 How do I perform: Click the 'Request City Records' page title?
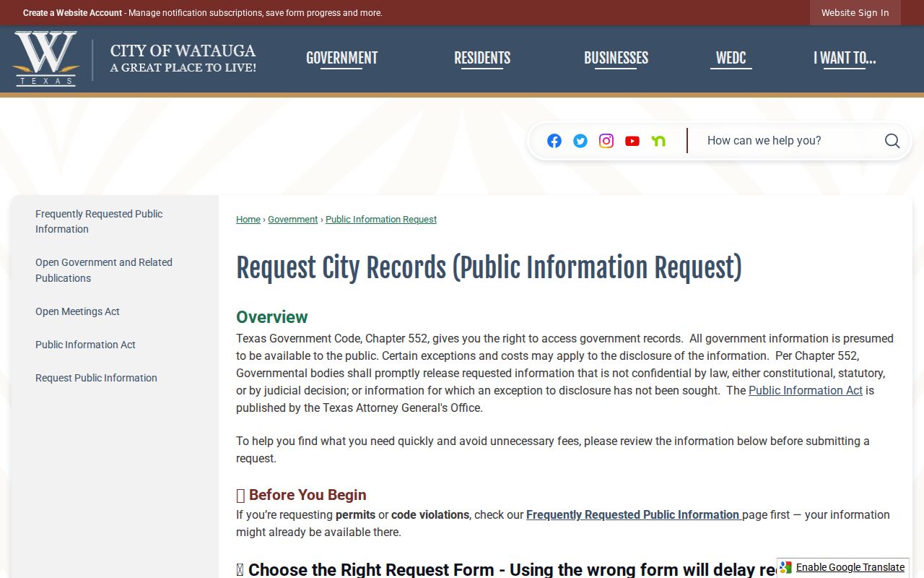(x=489, y=268)
